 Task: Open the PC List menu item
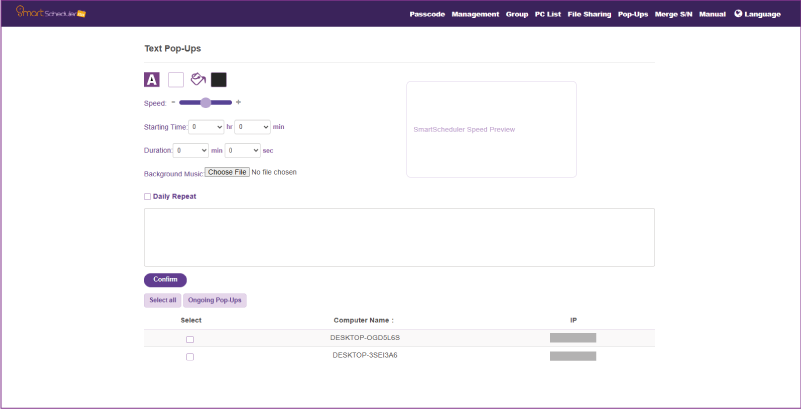(x=547, y=15)
